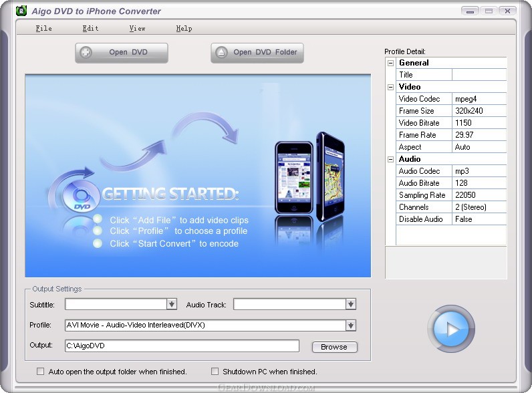532x393 pixels.
Task: Select the Disable Audio False value
Action: [x=479, y=219]
